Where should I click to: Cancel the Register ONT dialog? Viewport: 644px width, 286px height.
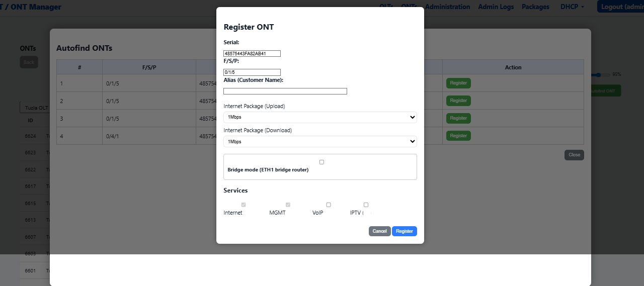click(379, 231)
